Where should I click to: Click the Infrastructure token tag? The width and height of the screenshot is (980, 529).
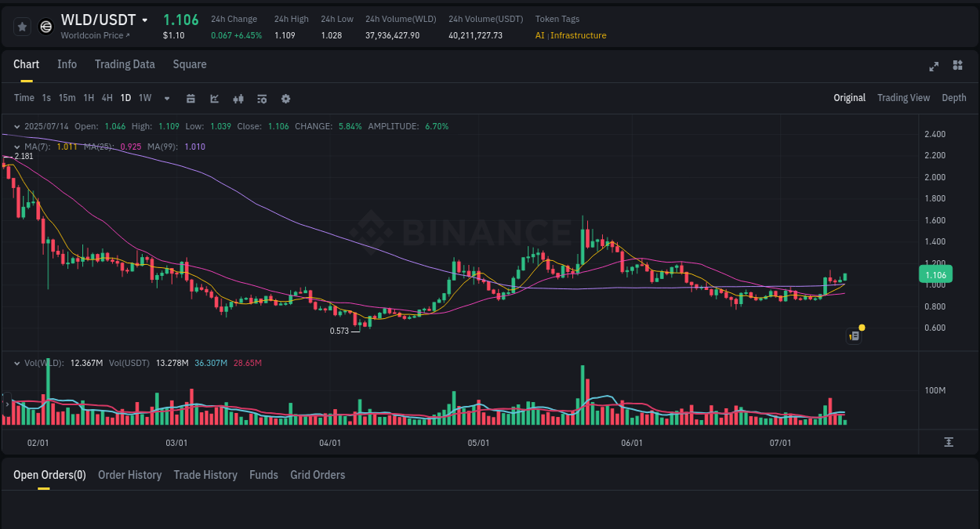[578, 35]
